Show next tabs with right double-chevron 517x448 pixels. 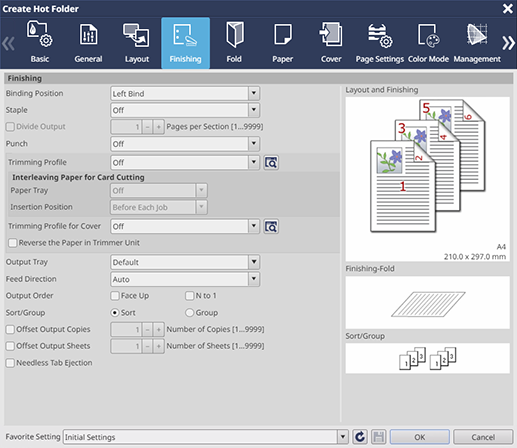coord(508,43)
